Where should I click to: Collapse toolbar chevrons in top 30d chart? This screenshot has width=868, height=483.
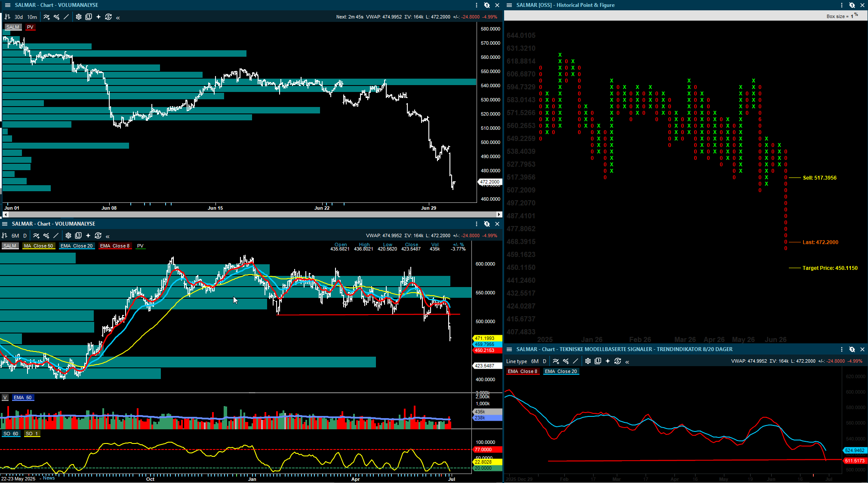click(118, 17)
